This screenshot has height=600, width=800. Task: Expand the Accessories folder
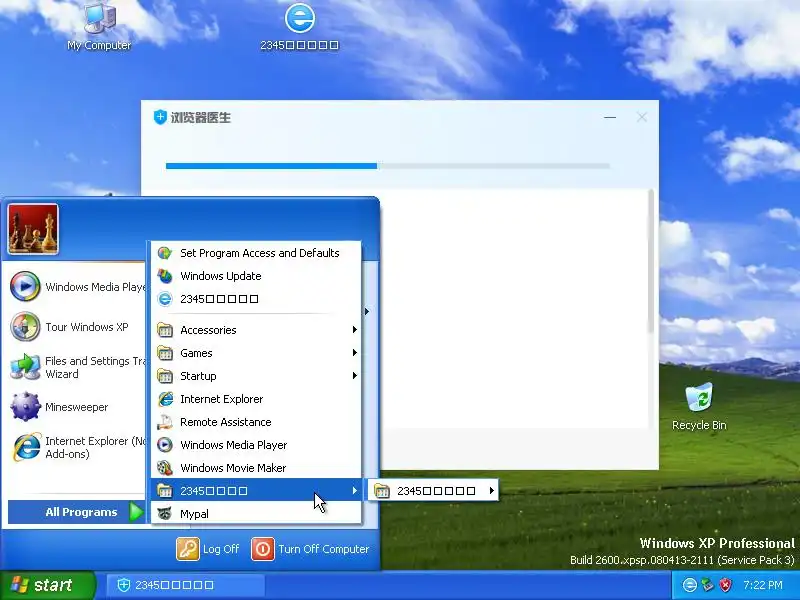tap(256, 330)
